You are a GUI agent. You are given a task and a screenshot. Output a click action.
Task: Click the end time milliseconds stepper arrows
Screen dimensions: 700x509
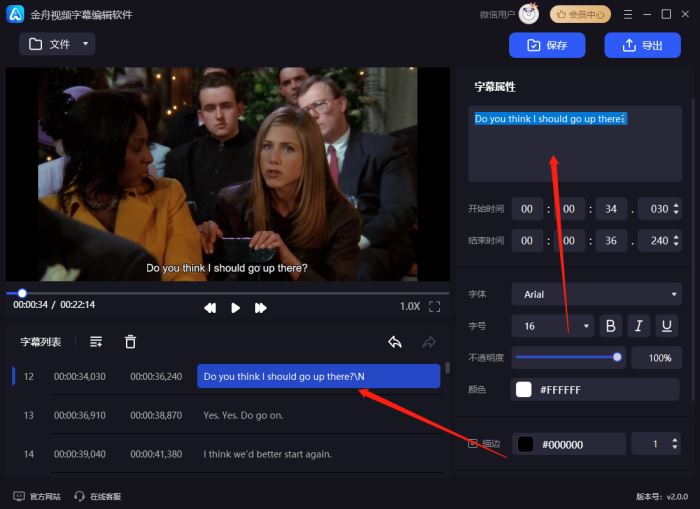tap(676, 241)
